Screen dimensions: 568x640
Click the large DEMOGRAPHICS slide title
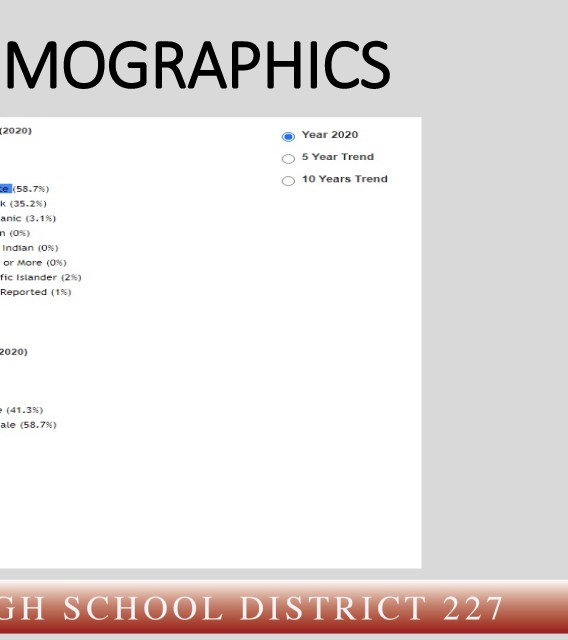point(196,64)
